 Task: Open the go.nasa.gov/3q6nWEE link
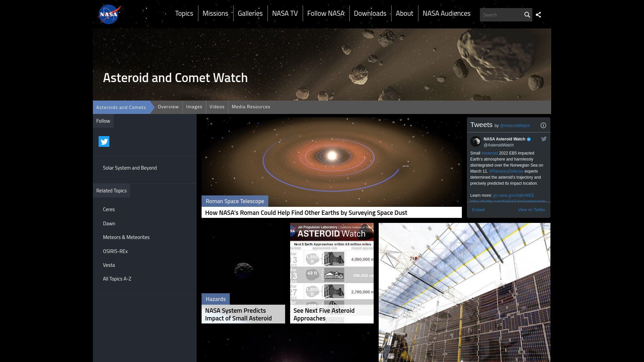514,195
